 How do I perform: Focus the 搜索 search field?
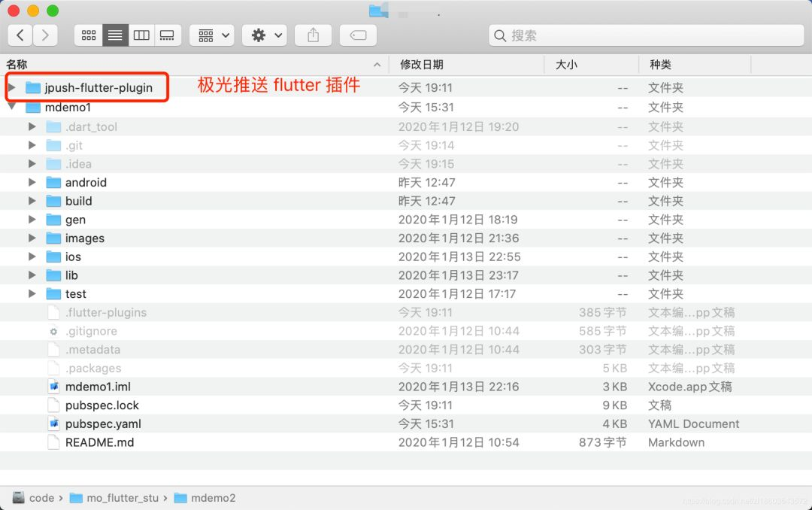pos(647,35)
